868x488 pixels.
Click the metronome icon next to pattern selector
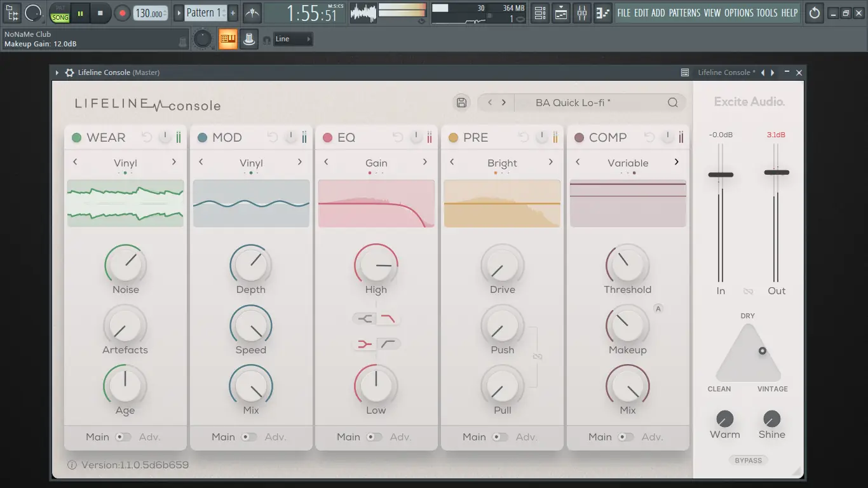point(252,13)
